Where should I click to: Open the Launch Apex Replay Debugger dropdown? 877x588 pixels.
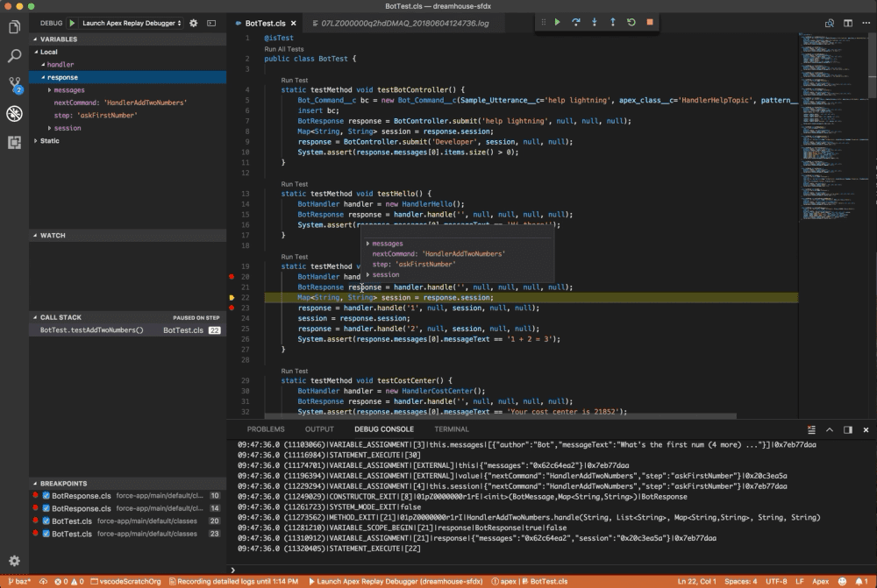click(132, 23)
